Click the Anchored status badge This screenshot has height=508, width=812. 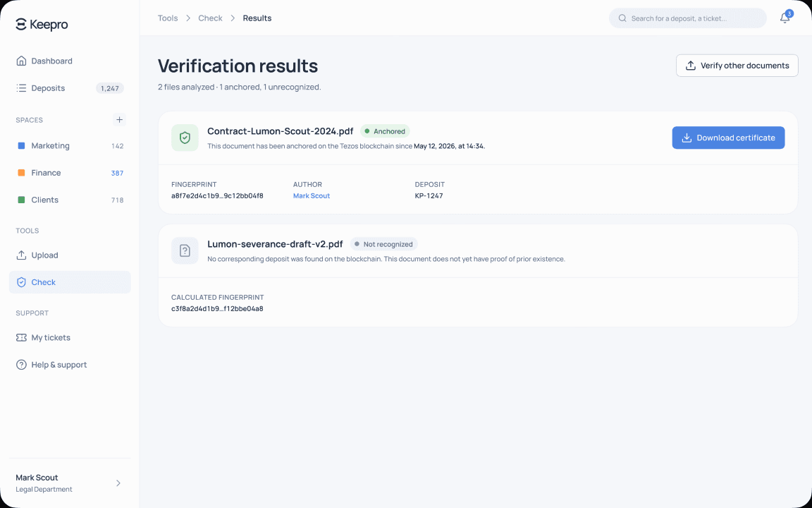click(385, 131)
